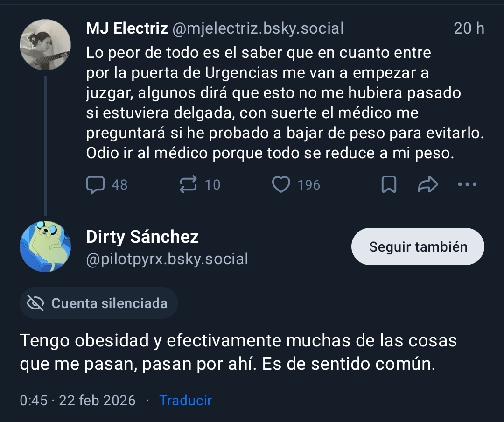Viewport: 504px width, 422px height.
Task: Click the Dirty Sánchez display name
Action: pos(142,237)
